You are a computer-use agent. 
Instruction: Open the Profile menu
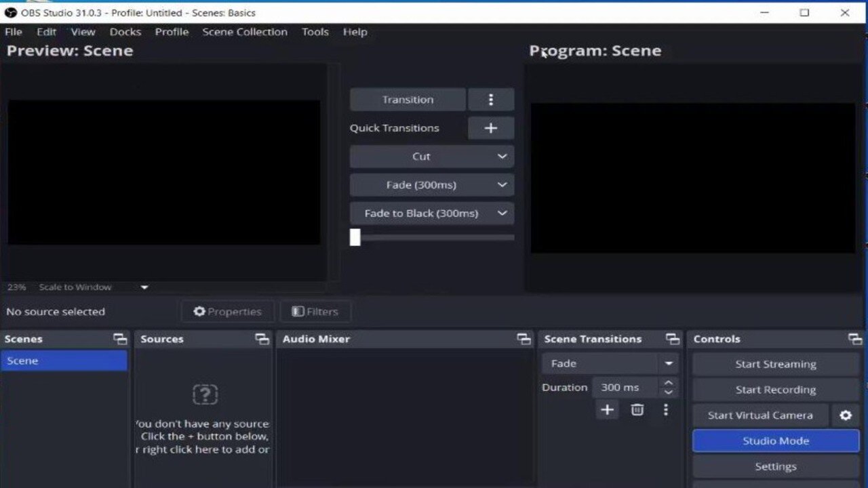[x=172, y=32]
